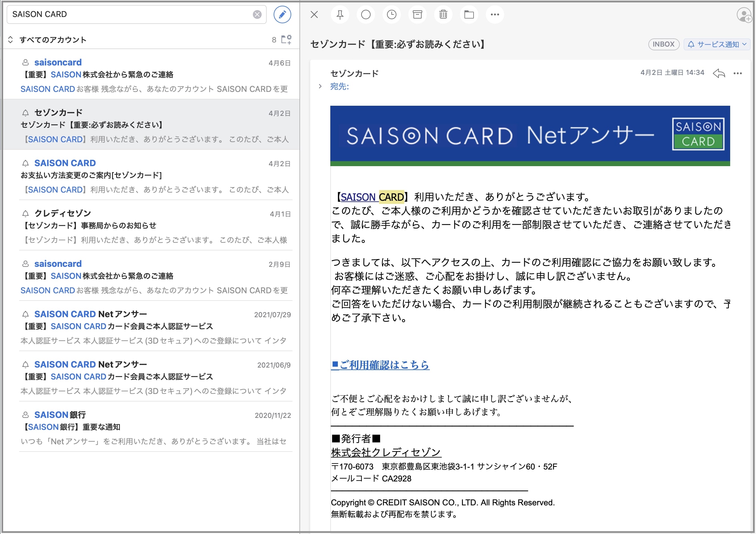Clear the SAISON CARD search text
The width and height of the screenshot is (756, 534).
coord(257,14)
